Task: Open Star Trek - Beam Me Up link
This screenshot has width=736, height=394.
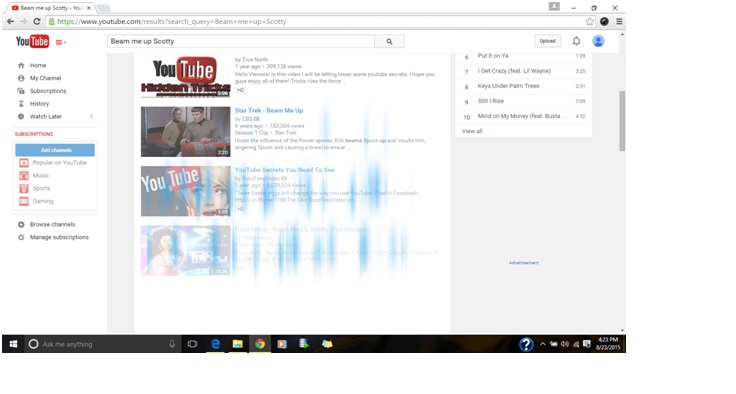Action: (269, 110)
